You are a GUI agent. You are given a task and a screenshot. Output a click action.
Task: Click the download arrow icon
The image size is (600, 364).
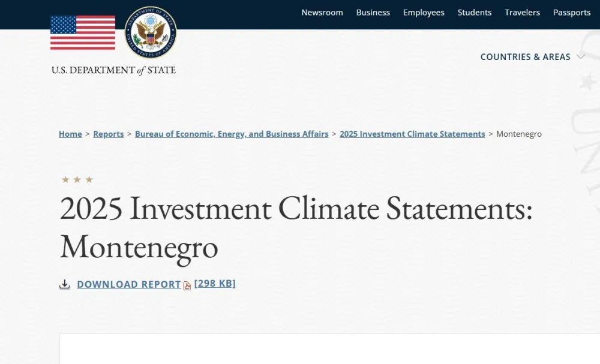tap(65, 284)
